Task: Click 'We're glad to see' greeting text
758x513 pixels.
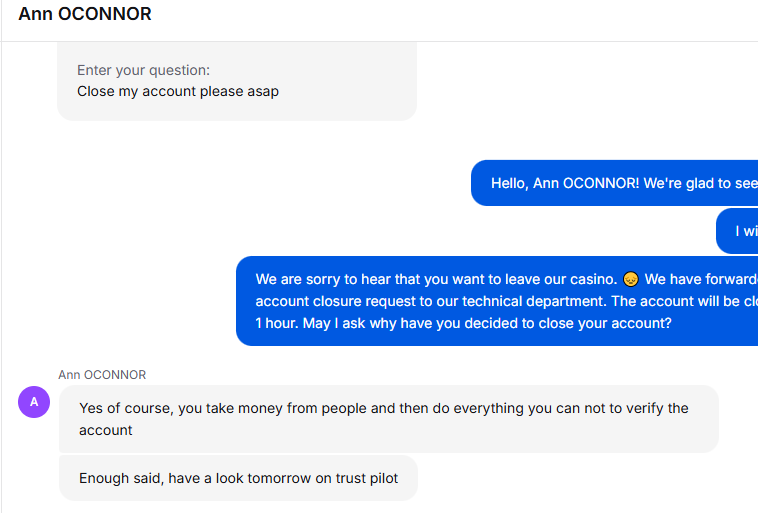Action: pos(700,183)
